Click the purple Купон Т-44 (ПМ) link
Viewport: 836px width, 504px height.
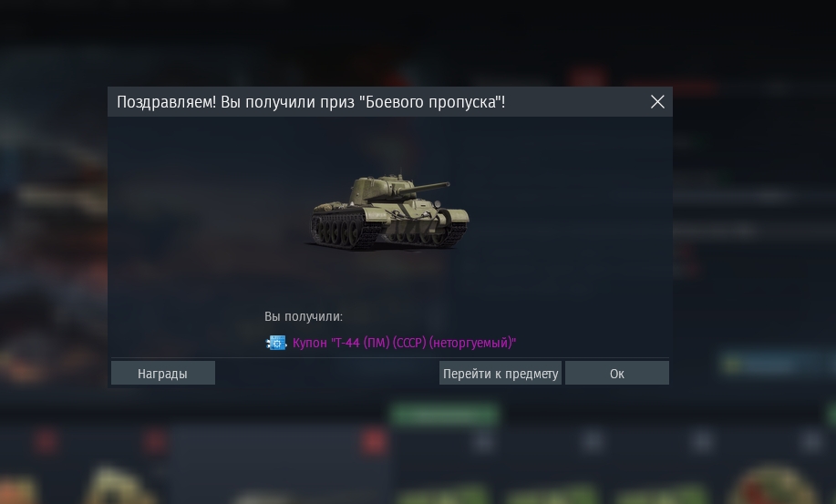(404, 343)
